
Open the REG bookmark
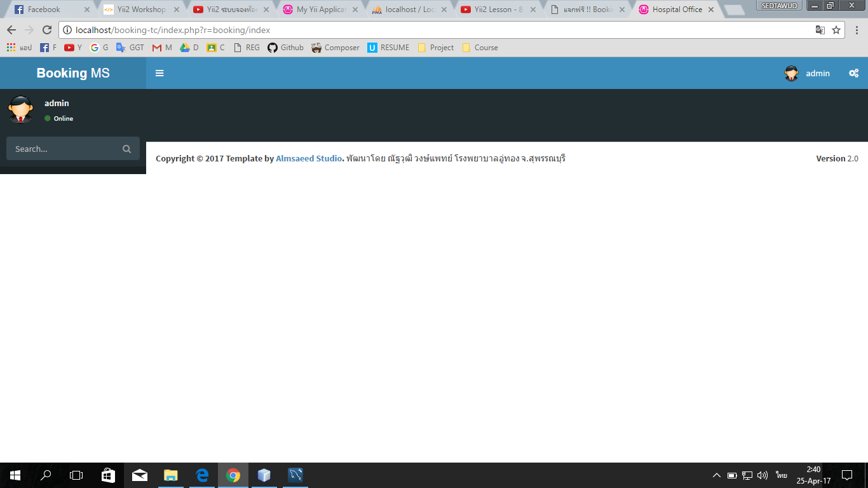click(x=247, y=48)
